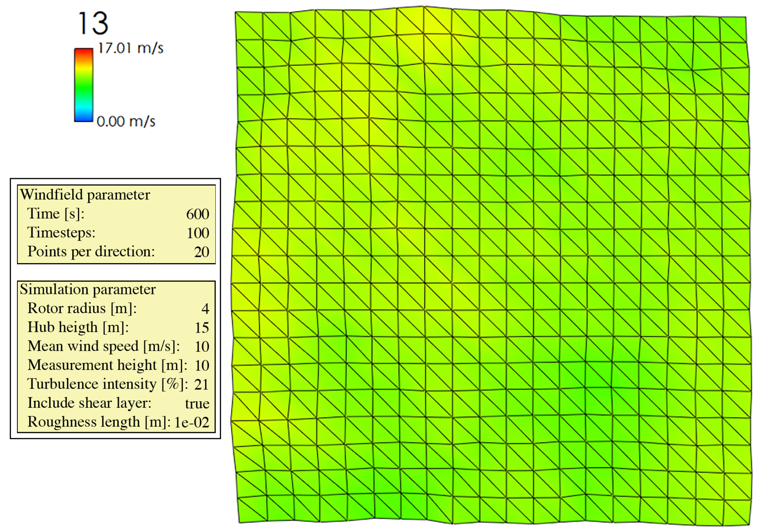Image resolution: width=760 pixels, height=532 pixels.
Task: Edit the Turbulence intensity value 21
Action: pyautogui.click(x=201, y=385)
